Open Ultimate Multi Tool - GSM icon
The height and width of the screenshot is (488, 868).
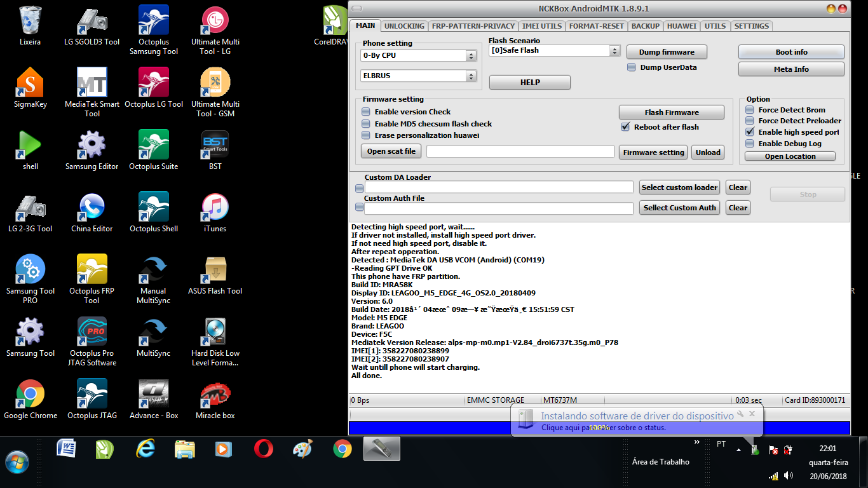(x=215, y=92)
